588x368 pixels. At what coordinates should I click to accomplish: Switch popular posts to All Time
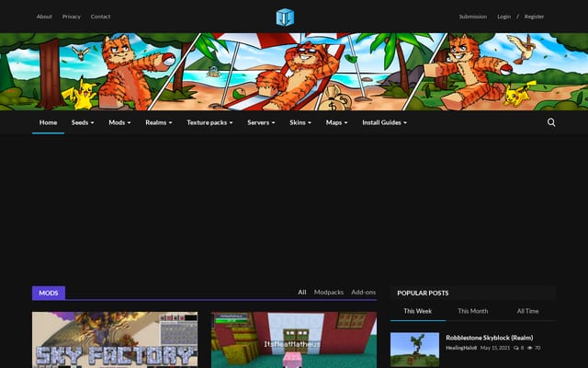click(x=527, y=311)
